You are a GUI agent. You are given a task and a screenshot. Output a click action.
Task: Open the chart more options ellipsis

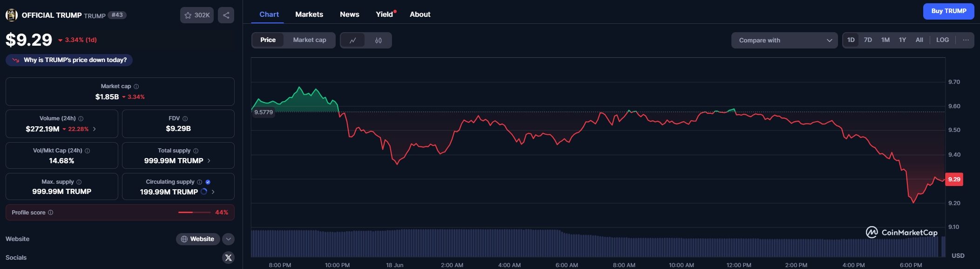pos(966,40)
